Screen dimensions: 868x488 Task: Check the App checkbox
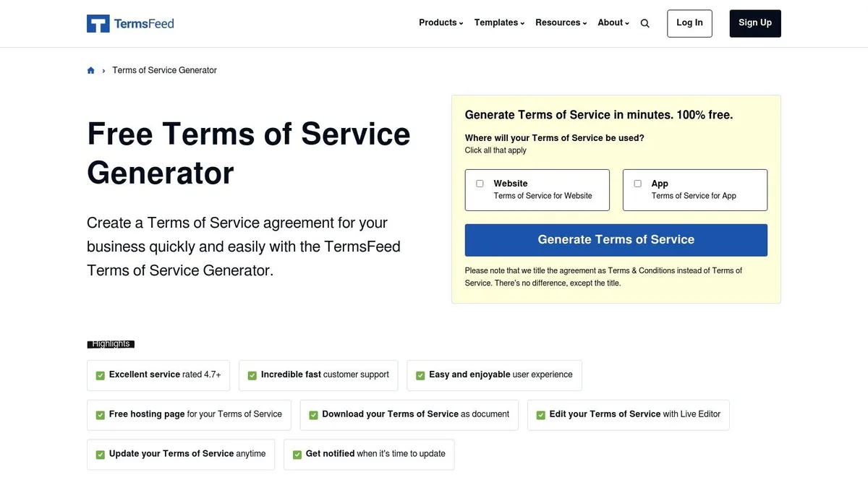click(x=637, y=184)
